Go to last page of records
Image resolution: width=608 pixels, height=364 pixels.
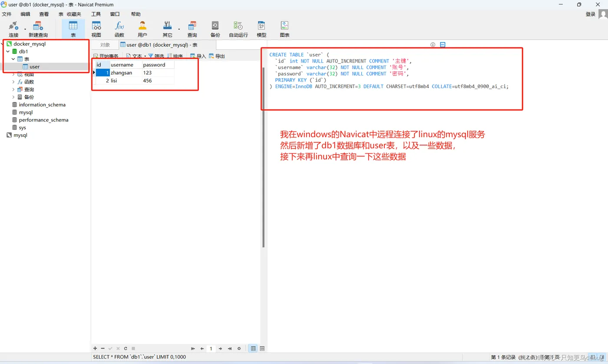[230, 348]
